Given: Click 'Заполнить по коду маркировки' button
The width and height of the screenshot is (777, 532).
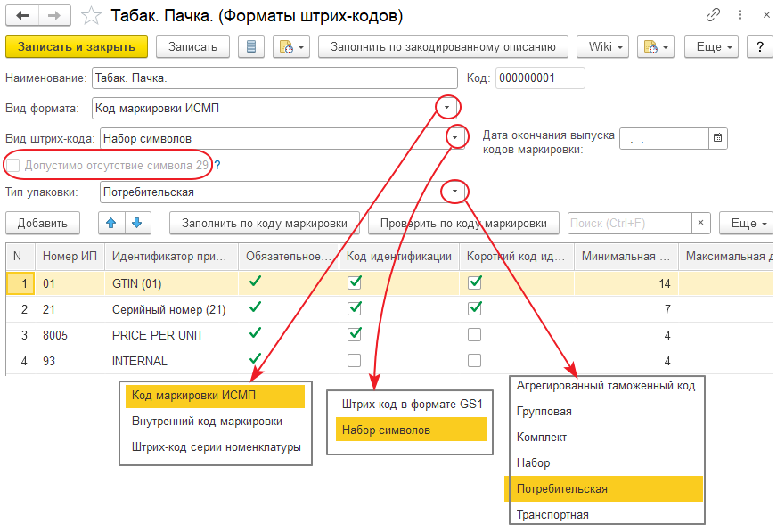Looking at the screenshot, I should (270, 222).
